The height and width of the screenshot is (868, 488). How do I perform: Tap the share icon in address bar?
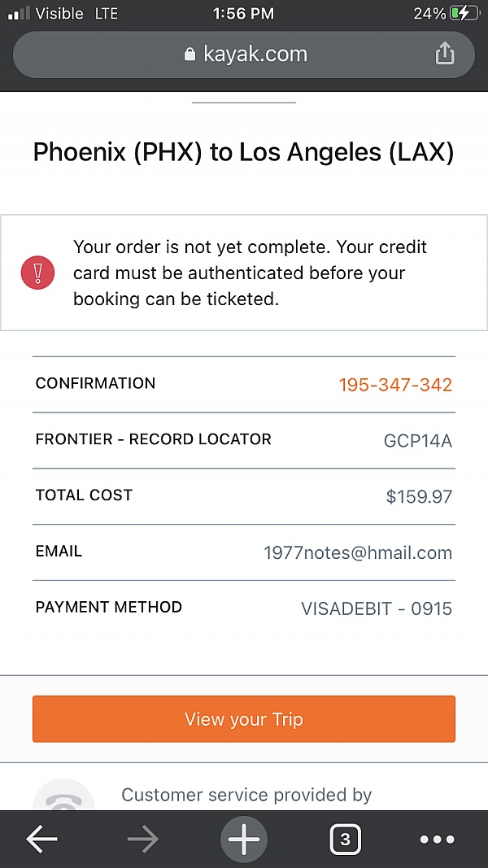click(444, 54)
